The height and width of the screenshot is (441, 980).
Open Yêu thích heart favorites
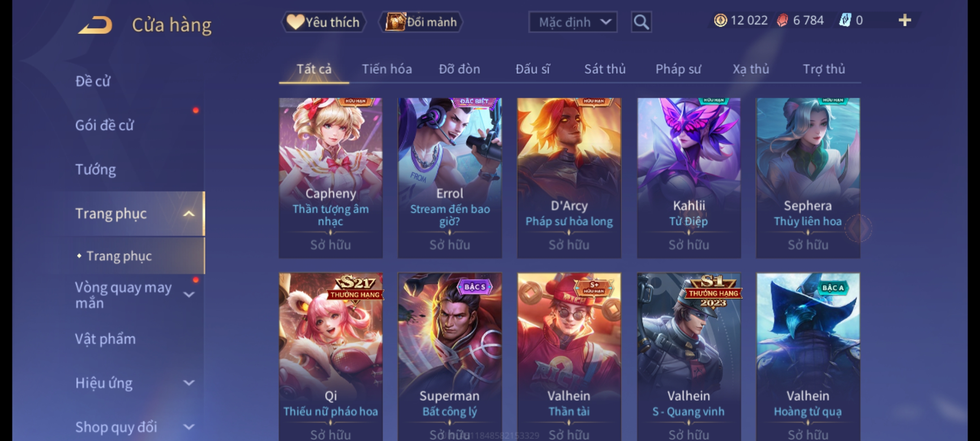323,22
